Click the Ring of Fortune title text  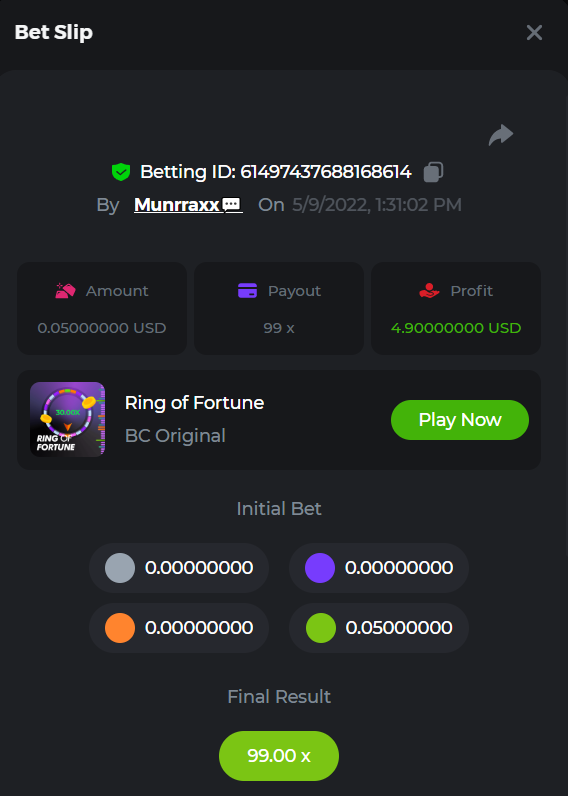click(194, 403)
